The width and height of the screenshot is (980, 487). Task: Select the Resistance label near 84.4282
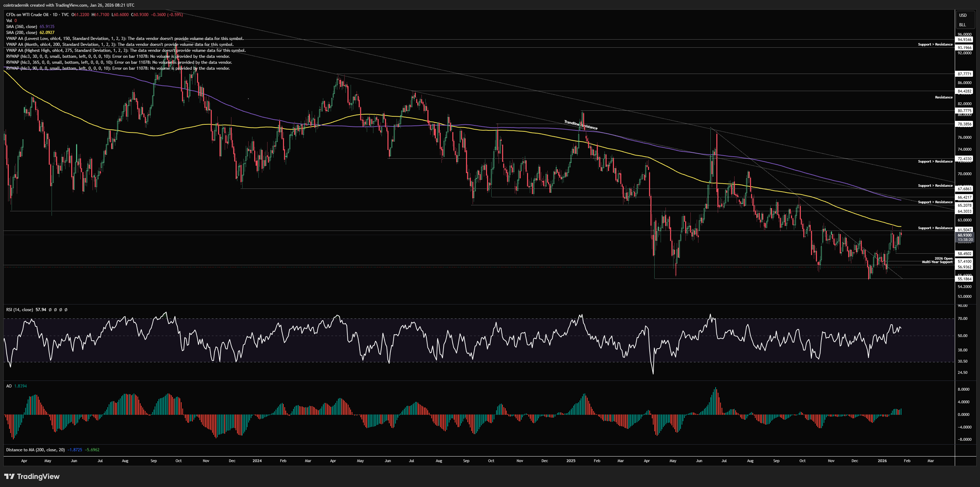click(944, 97)
